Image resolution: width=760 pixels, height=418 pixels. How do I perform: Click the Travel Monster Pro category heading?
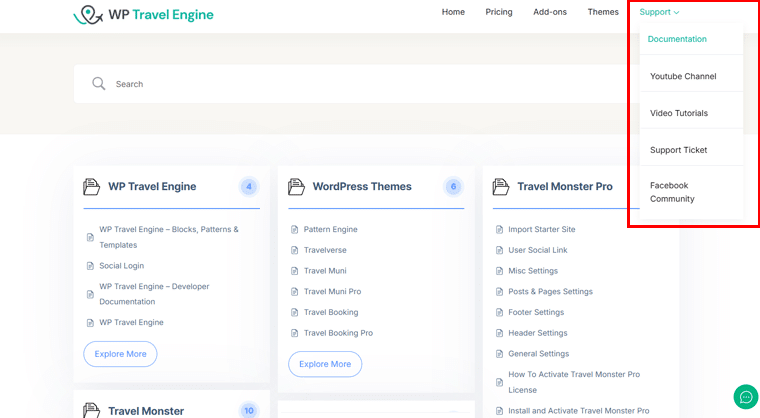click(x=565, y=187)
